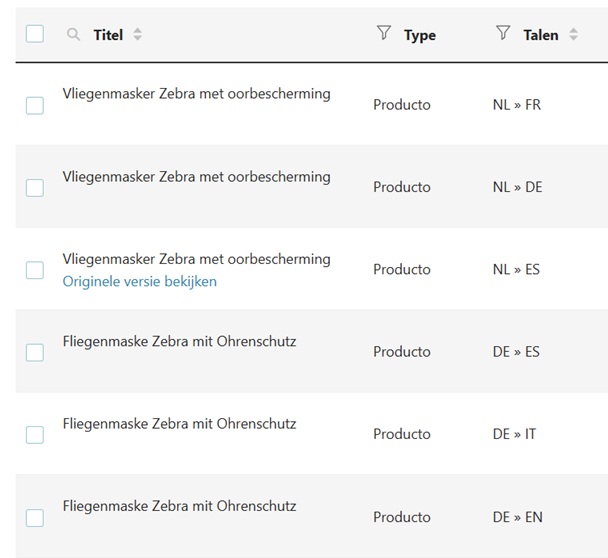This screenshot has width=608, height=558.
Task: Tick the checkbox for DE » IT row
Action: pyautogui.click(x=35, y=435)
